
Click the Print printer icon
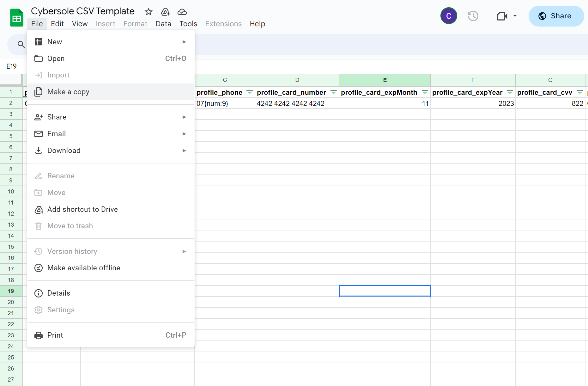(39, 335)
